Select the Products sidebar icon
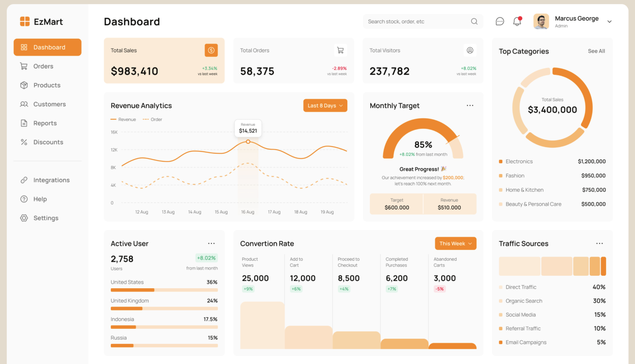 [24, 85]
